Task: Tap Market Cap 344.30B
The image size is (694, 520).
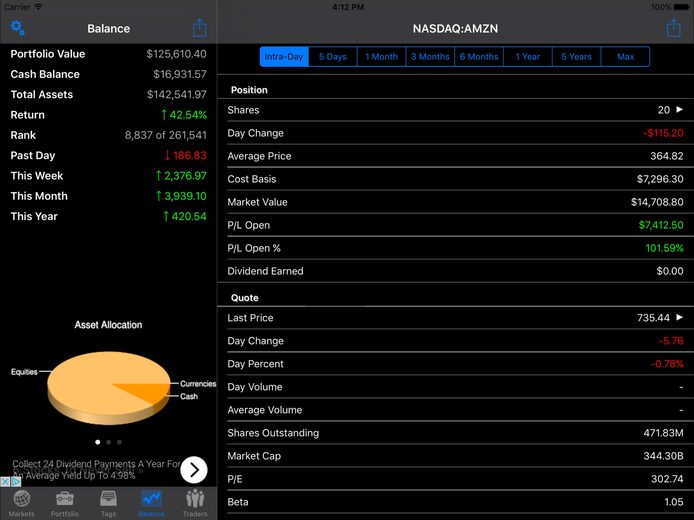Action: coord(455,456)
